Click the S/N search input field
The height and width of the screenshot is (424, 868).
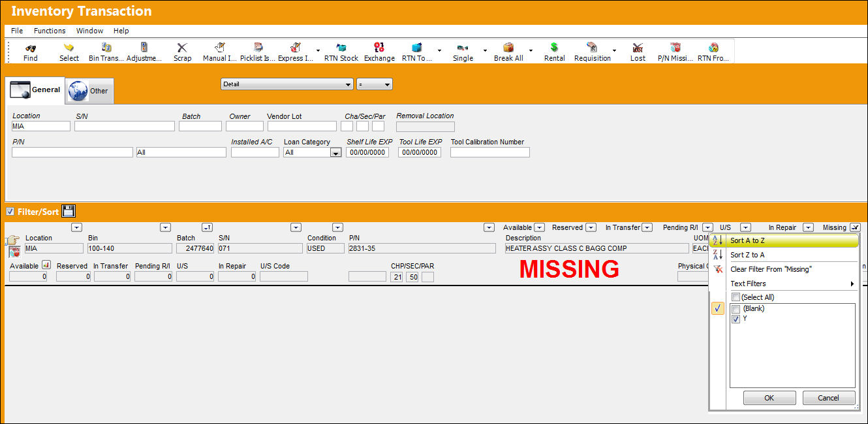tap(125, 126)
